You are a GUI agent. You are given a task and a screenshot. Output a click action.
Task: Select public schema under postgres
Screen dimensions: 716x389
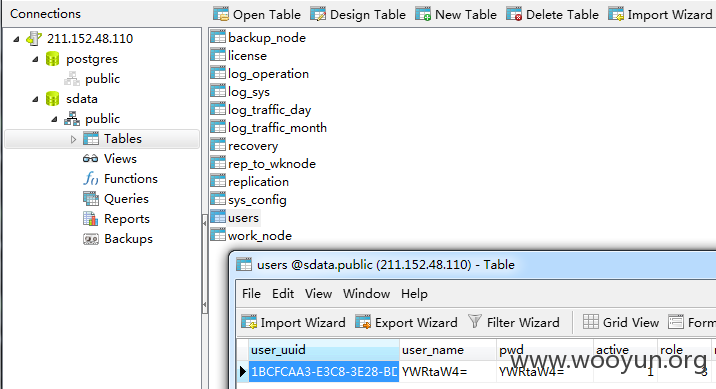coord(92,79)
